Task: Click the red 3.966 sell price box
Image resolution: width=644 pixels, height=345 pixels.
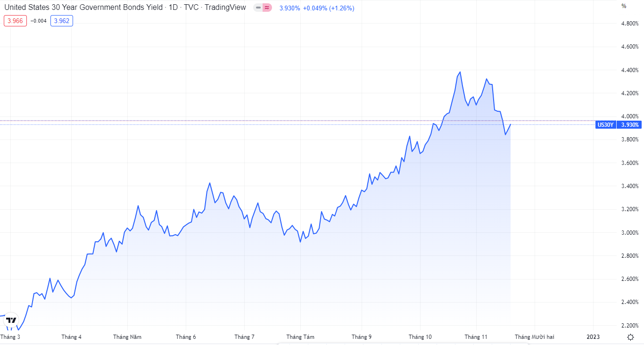Action: [x=15, y=21]
